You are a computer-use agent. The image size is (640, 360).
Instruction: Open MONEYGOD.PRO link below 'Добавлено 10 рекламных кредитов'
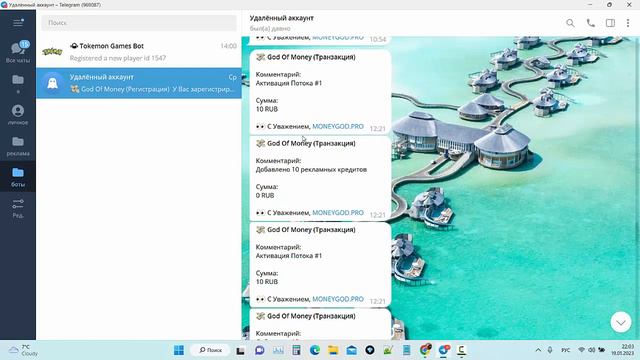coord(338,213)
